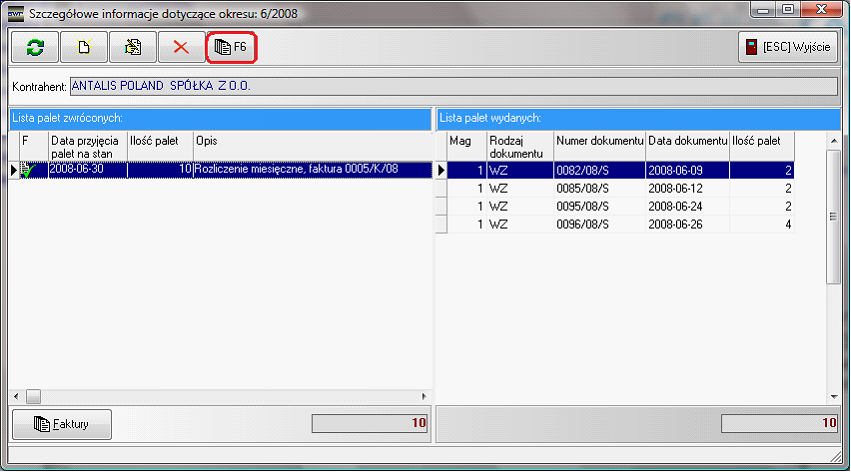The width and height of the screenshot is (851, 472).
Task: Click the Rodzaj dokumentu column header
Action: click(518, 146)
